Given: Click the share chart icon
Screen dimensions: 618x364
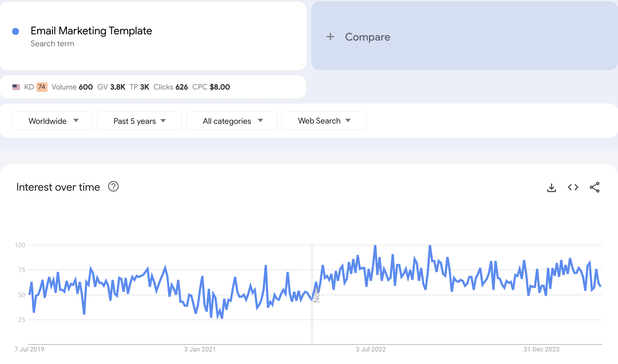Looking at the screenshot, I should pyautogui.click(x=594, y=187).
